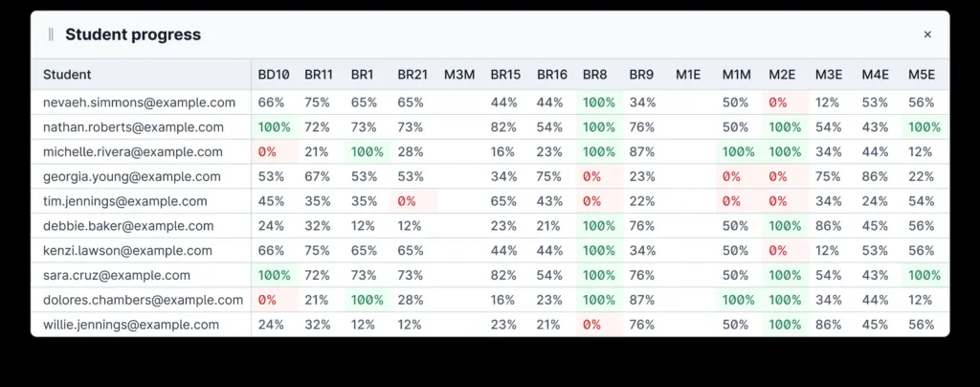Click the M1M column header
The image size is (980, 387).
[x=736, y=75]
